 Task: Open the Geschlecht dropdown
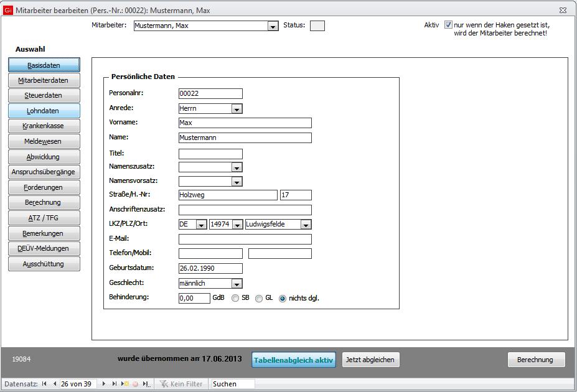coord(237,284)
